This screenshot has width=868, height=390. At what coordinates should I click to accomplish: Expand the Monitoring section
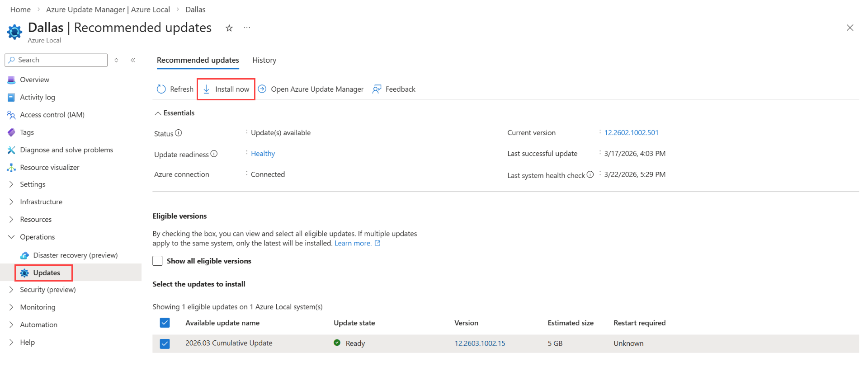[x=11, y=307]
